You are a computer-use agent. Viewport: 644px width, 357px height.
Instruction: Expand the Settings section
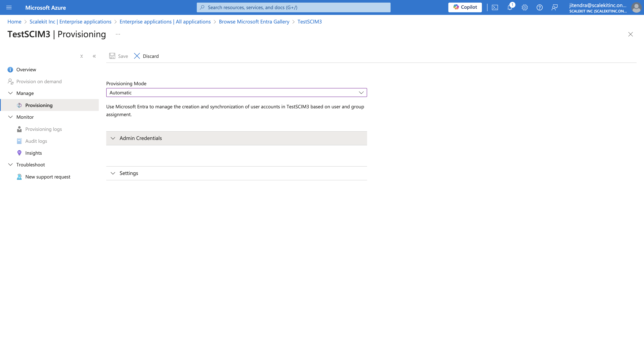click(236, 173)
